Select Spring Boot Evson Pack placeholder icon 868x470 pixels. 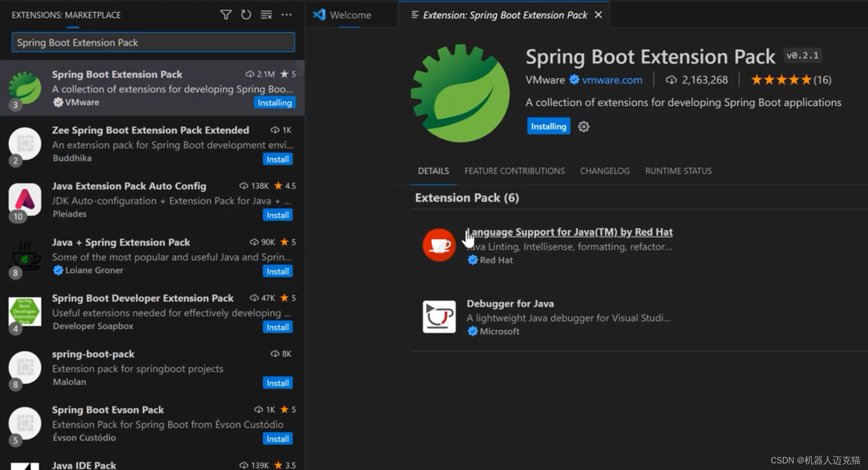click(x=25, y=423)
